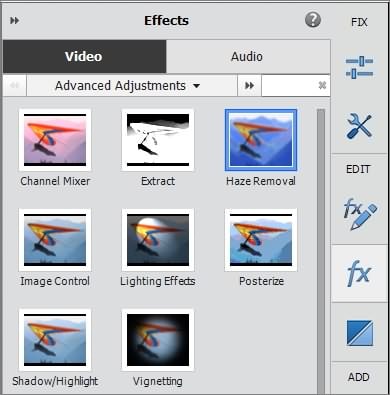Select the Effects fx icon in sidebar
This screenshot has height=395, width=390.
click(359, 273)
